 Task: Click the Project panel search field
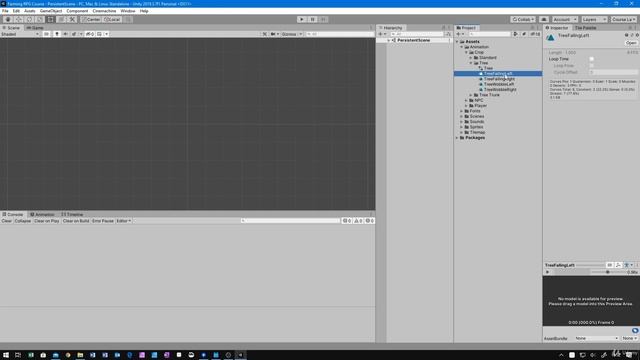[490, 34]
